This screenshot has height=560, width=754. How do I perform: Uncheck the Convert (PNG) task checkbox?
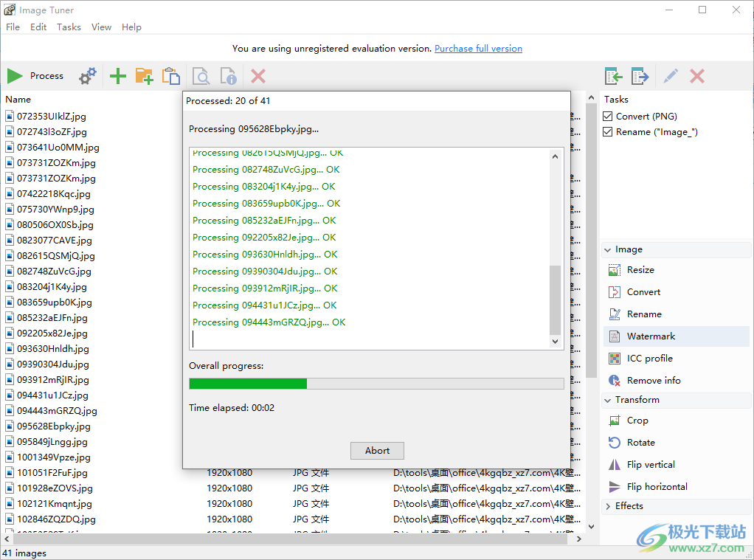tap(608, 117)
